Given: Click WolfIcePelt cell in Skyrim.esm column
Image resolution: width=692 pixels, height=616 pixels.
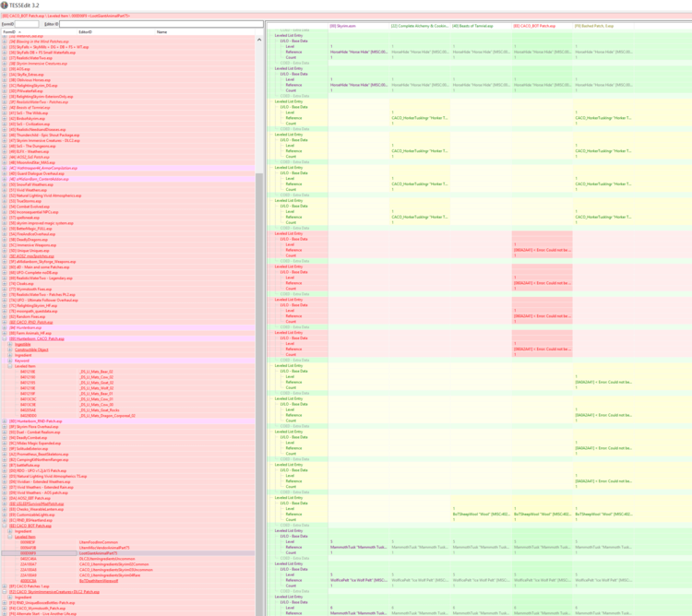Looking at the screenshot, I should tap(359, 580).
